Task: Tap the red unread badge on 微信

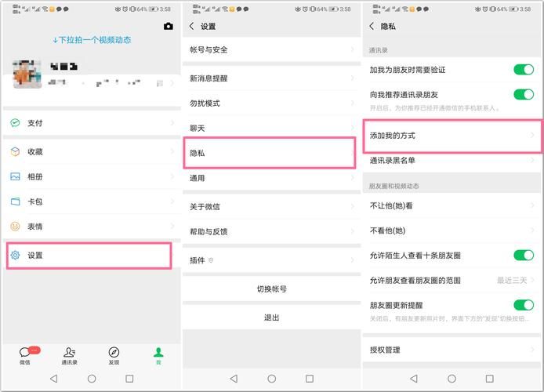Action: pyautogui.click(x=34, y=350)
